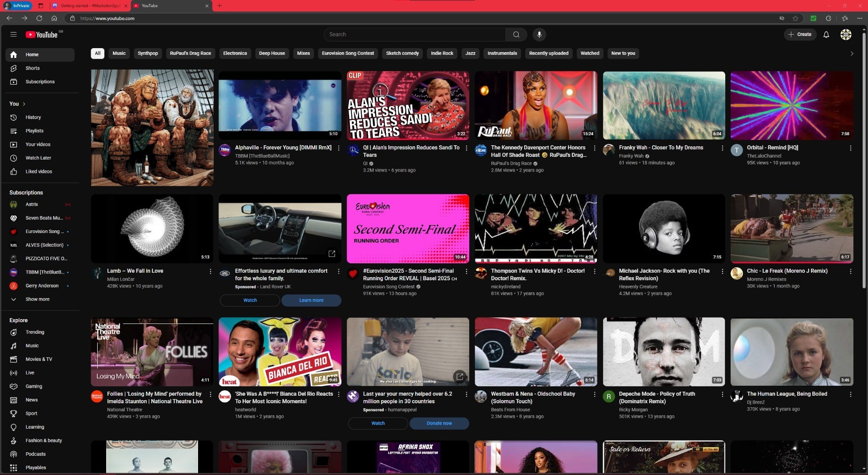Play Eurovision Second Semi-Final thumbnail
The width and height of the screenshot is (868, 475).
coord(408,229)
